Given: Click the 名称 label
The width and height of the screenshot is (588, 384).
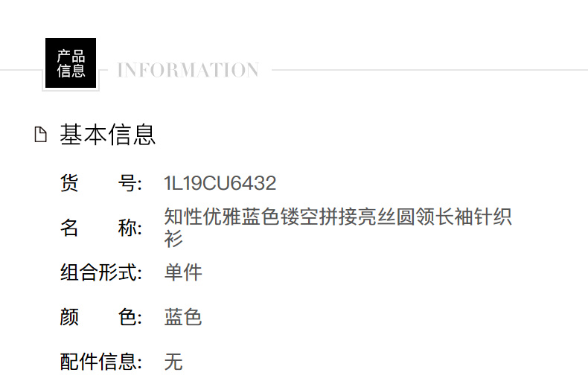Looking at the screenshot, I should point(101,228).
